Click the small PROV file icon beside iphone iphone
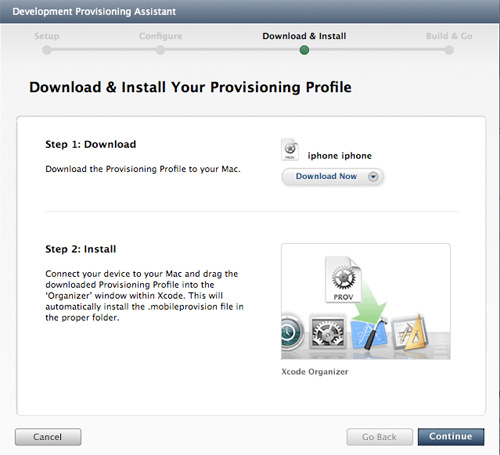 coord(290,149)
